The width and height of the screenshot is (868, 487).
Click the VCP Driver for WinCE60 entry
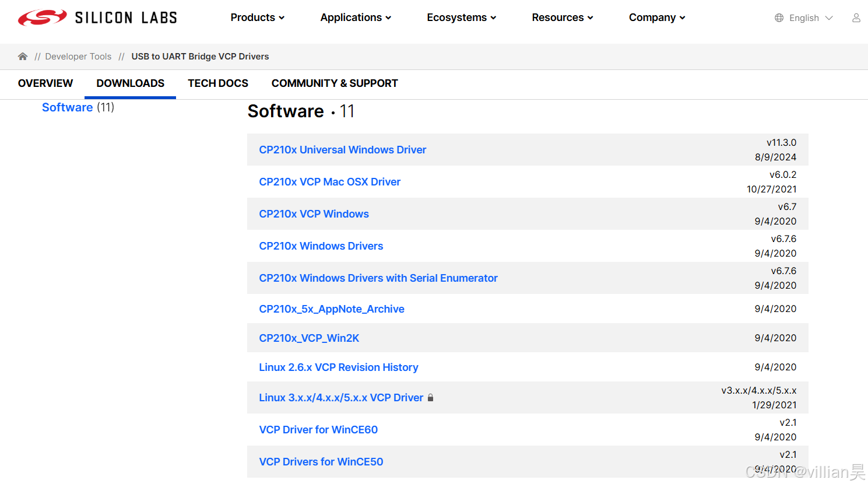click(318, 429)
